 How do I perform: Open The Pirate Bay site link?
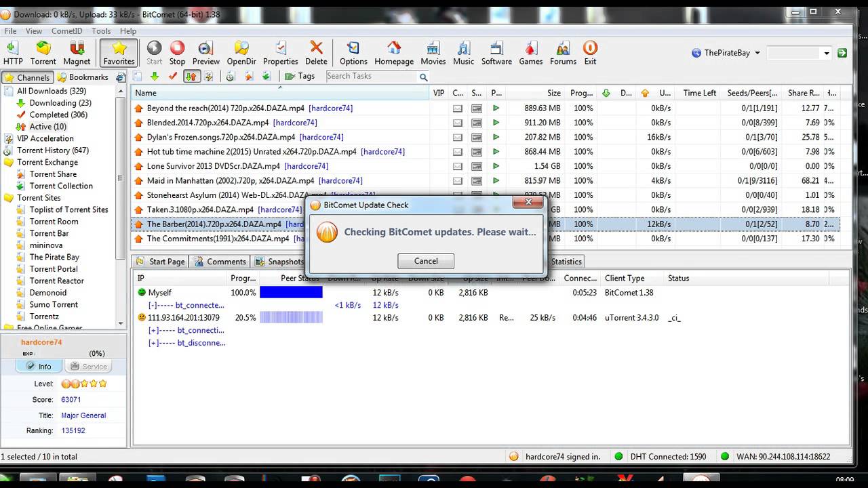(54, 257)
